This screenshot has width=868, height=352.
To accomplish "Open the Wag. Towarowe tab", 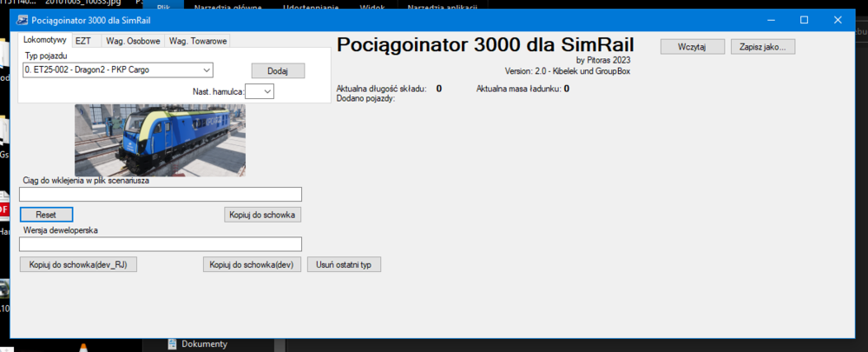I will point(198,41).
